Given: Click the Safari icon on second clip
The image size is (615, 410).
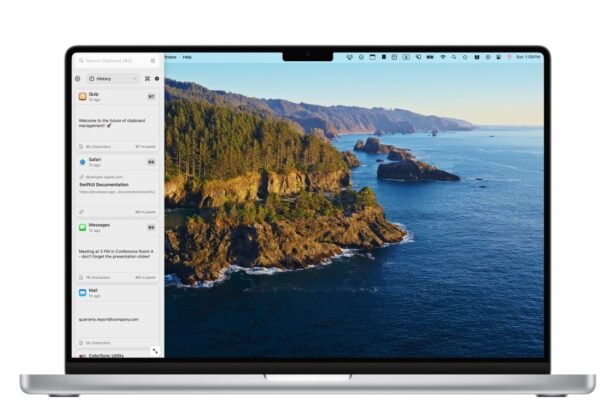Looking at the screenshot, I should pyautogui.click(x=82, y=162).
